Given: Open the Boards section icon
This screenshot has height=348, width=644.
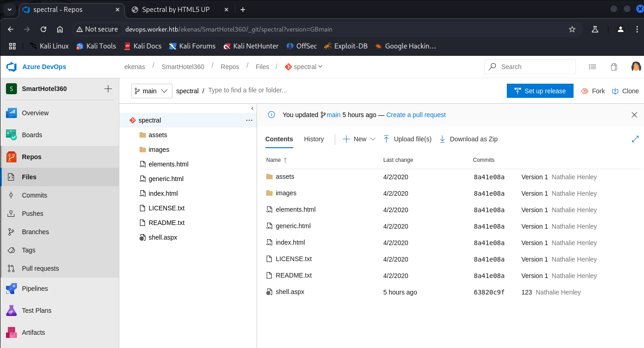Looking at the screenshot, I should [x=11, y=135].
